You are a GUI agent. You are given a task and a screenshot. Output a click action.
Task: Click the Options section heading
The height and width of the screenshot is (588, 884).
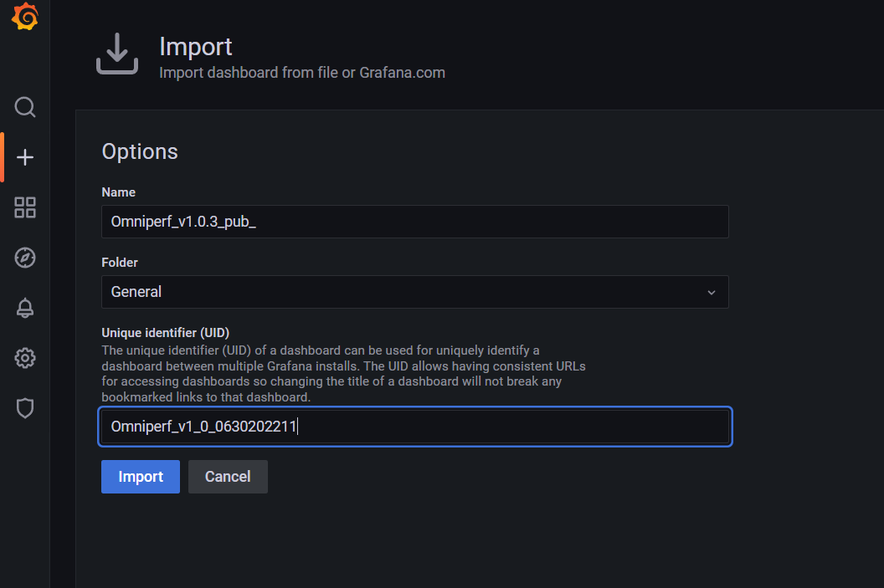pos(140,151)
